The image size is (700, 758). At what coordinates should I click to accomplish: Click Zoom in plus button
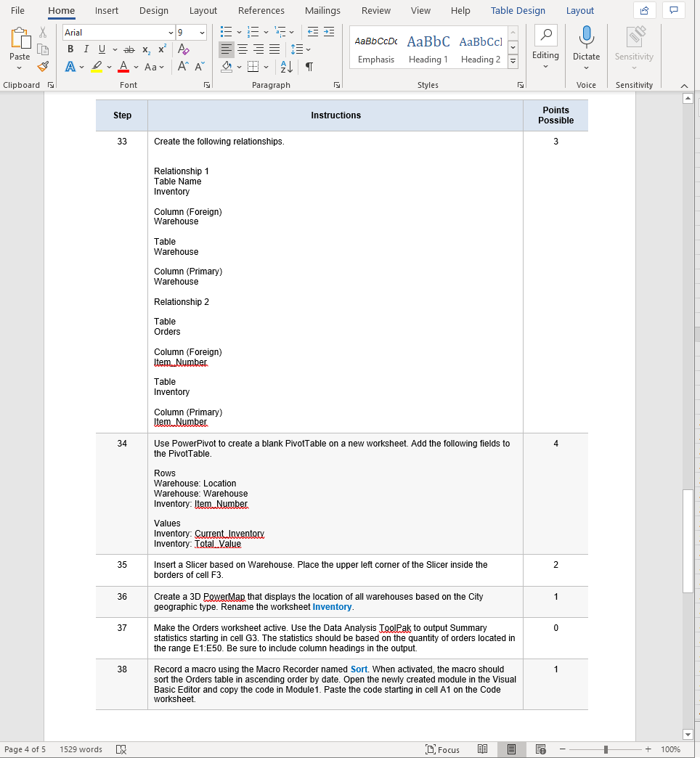coord(648,749)
